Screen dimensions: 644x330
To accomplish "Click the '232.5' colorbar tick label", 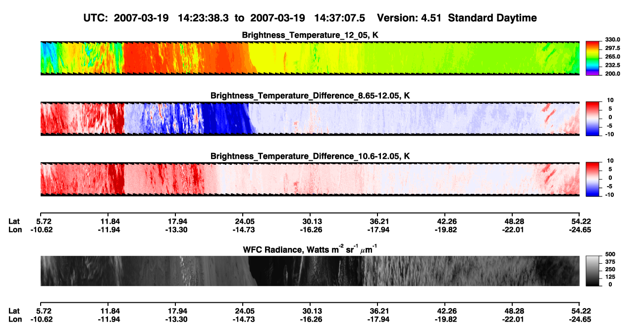I will pyautogui.click(x=612, y=65).
